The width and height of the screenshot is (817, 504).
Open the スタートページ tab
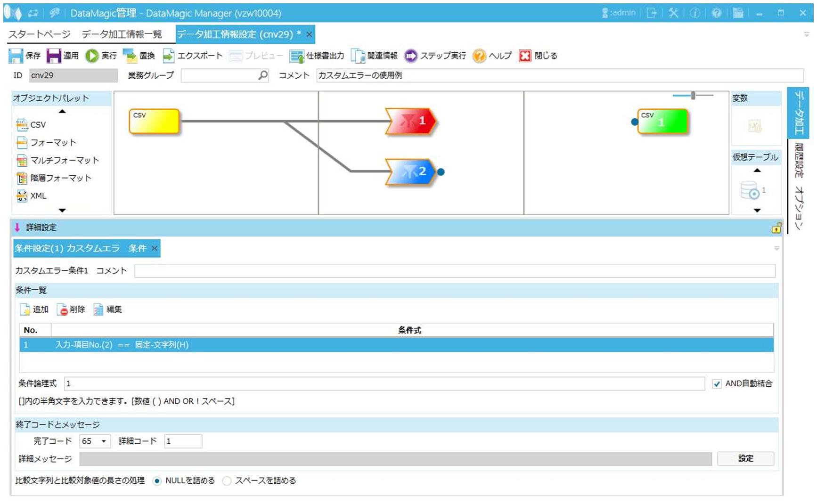click(x=39, y=34)
